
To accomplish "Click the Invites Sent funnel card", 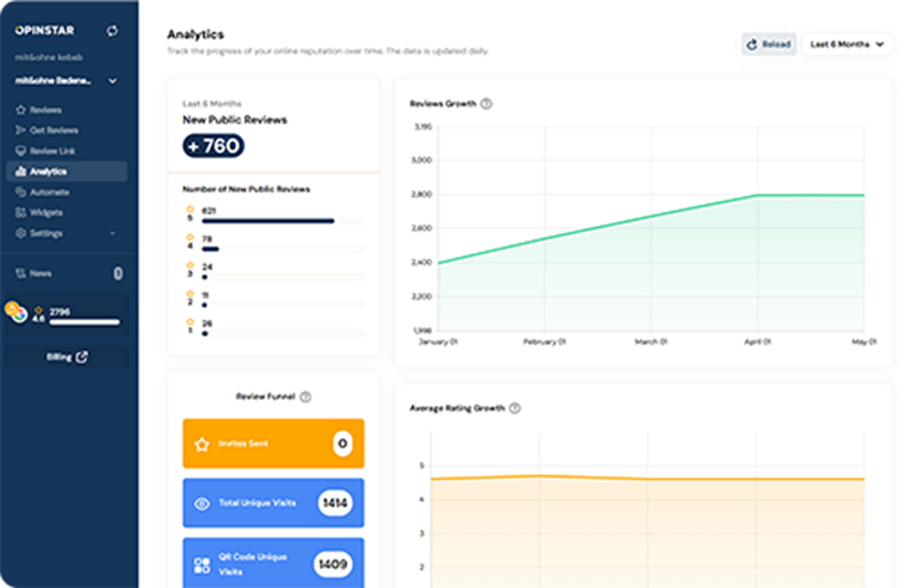I will pos(273,444).
